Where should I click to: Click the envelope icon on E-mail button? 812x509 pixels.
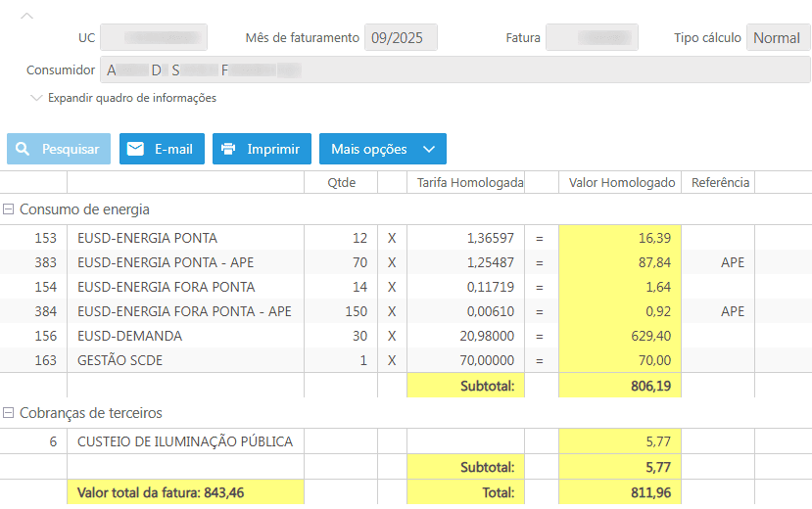click(135, 149)
